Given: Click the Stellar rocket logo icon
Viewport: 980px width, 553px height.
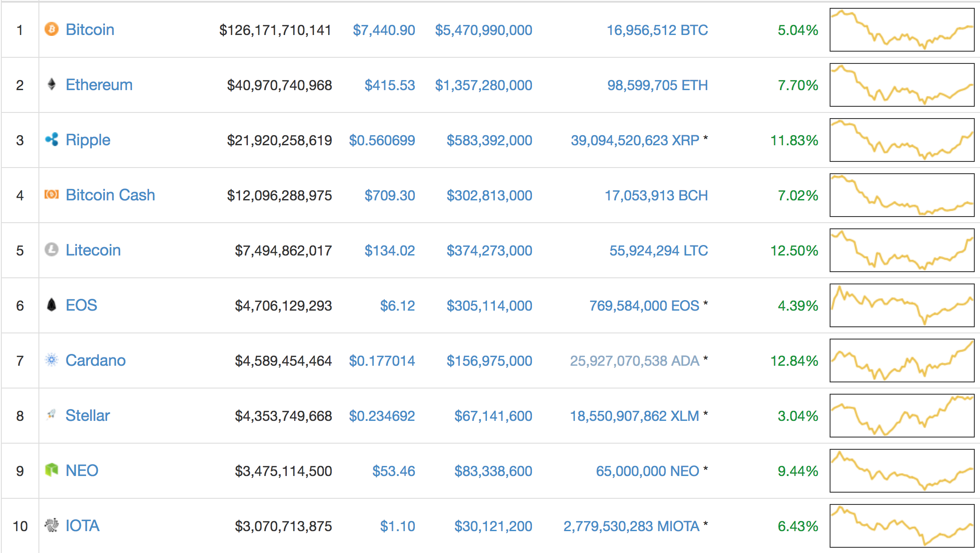Looking at the screenshot, I should [x=52, y=414].
